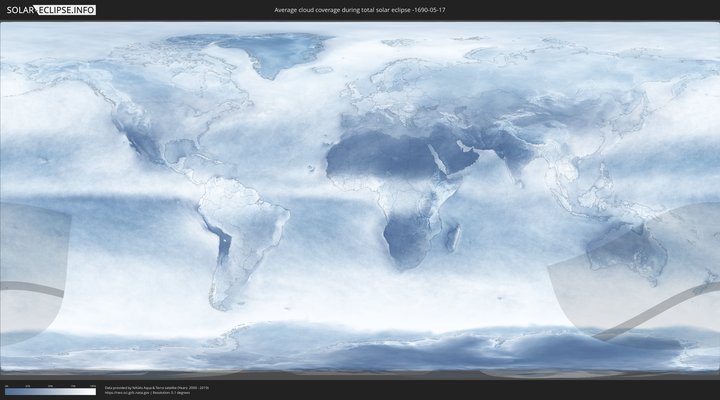720x400 pixels.
Task: Click the average cloud coverage title text
Action: pyautogui.click(x=359, y=9)
